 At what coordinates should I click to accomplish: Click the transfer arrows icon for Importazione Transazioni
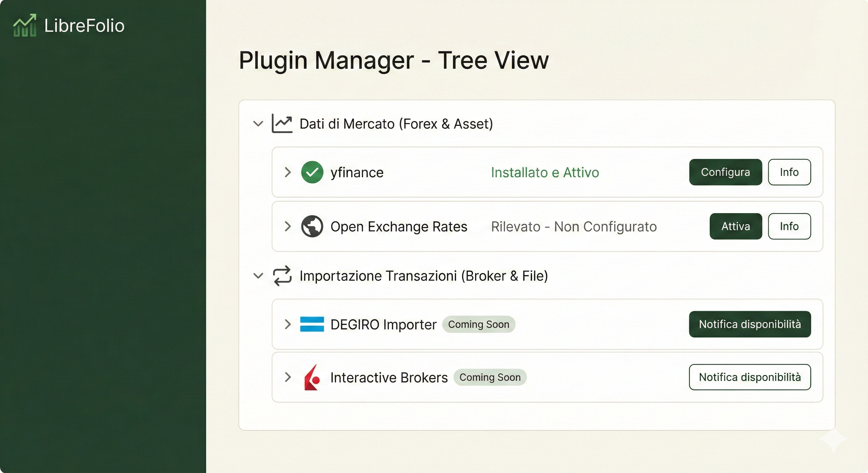[x=282, y=276]
